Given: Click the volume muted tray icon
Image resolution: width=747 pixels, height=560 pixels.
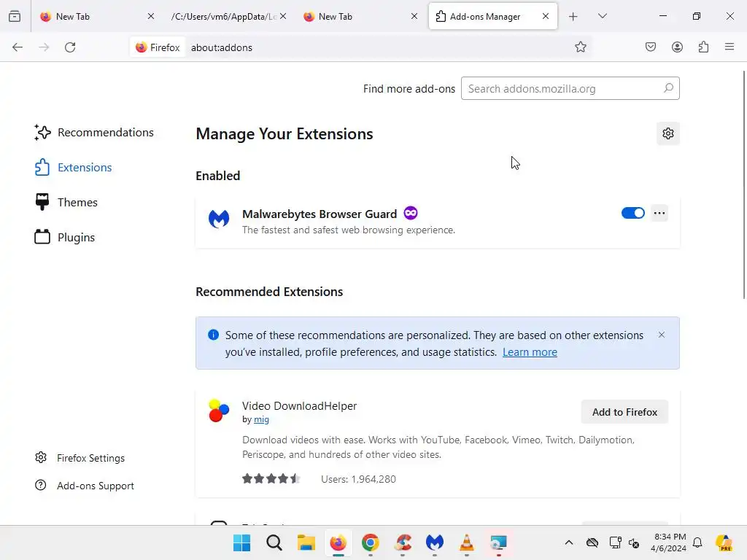Looking at the screenshot, I should 634,542.
